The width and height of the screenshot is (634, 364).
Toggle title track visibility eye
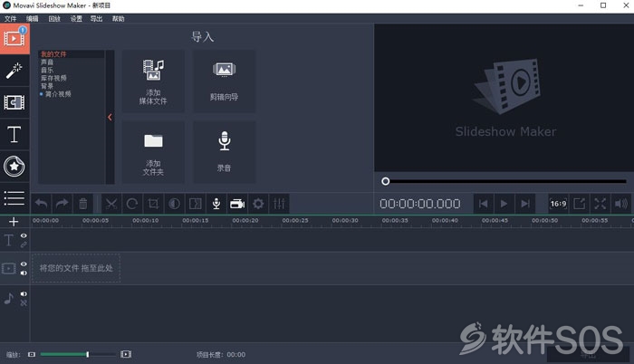click(x=24, y=235)
